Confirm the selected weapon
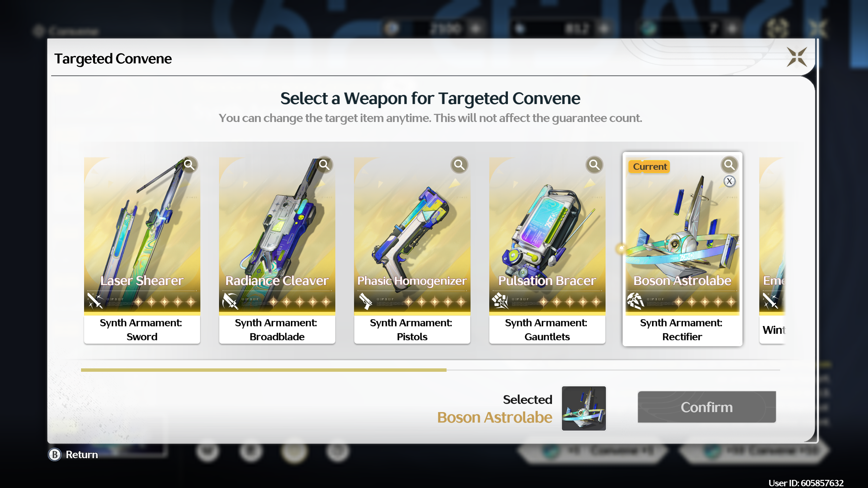The image size is (868, 488). click(x=707, y=407)
